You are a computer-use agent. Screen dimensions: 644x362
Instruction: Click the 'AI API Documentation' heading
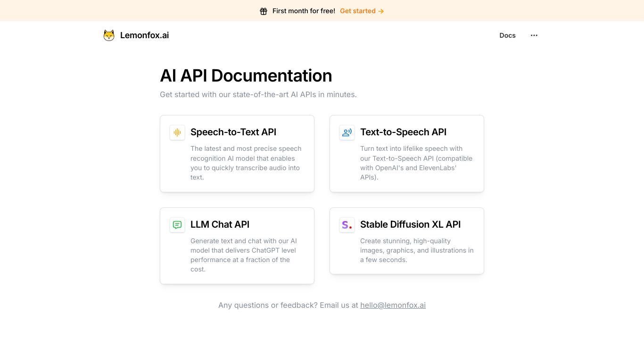tap(246, 75)
